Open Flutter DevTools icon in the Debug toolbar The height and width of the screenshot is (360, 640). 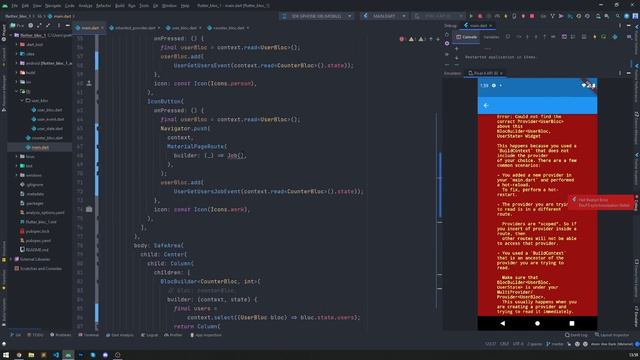[x=615, y=37]
